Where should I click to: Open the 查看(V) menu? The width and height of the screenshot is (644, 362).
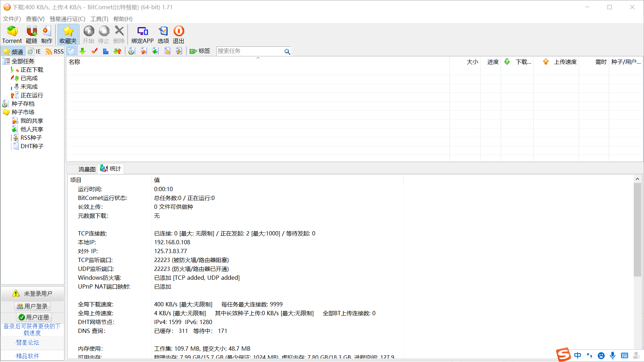tap(35, 19)
